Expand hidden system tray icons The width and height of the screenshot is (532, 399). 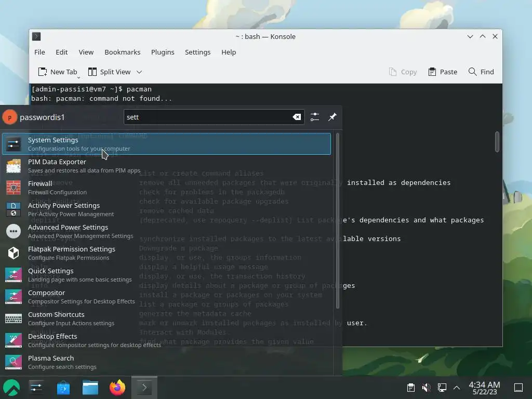pos(457,388)
